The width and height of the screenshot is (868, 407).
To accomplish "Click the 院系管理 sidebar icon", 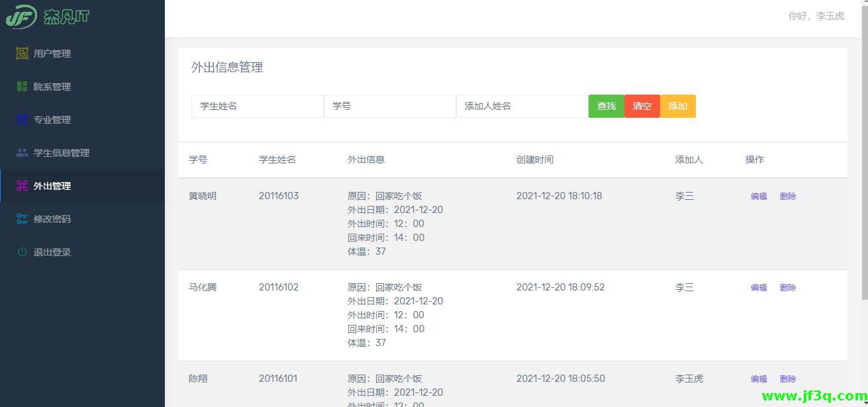I will (22, 87).
